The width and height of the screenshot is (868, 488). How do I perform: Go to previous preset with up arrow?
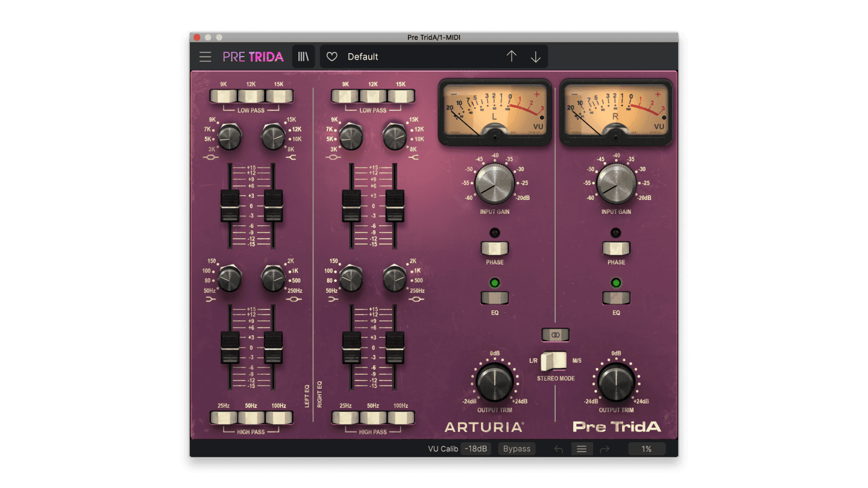tap(512, 57)
